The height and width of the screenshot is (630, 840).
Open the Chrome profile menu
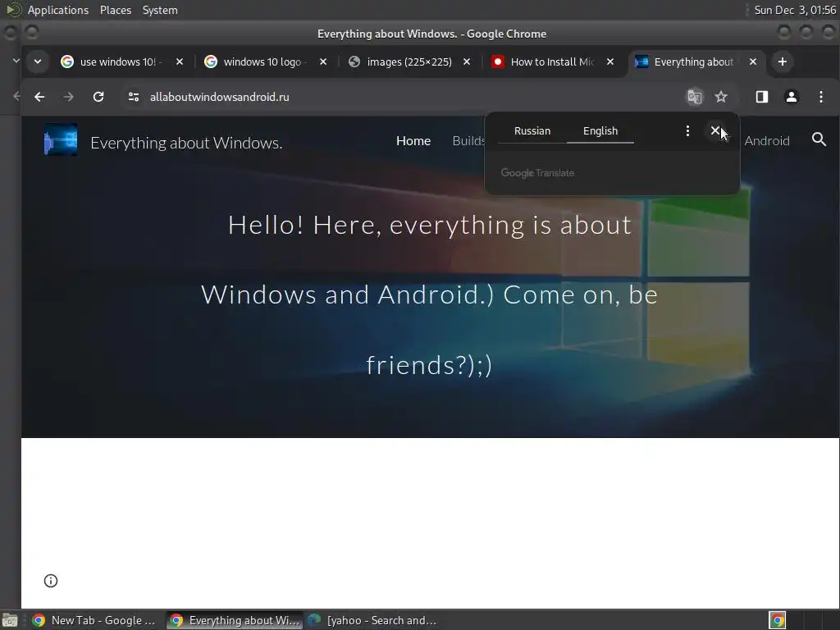tap(792, 97)
